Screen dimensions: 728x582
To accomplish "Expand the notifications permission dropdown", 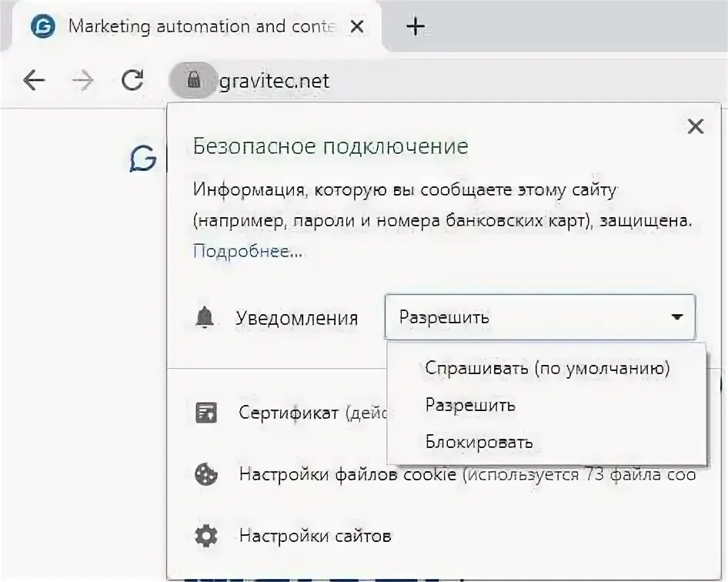I will coord(539,317).
